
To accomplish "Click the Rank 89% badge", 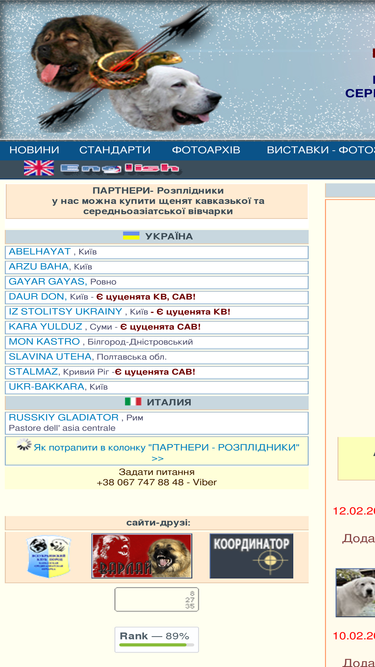I will [x=156, y=639].
